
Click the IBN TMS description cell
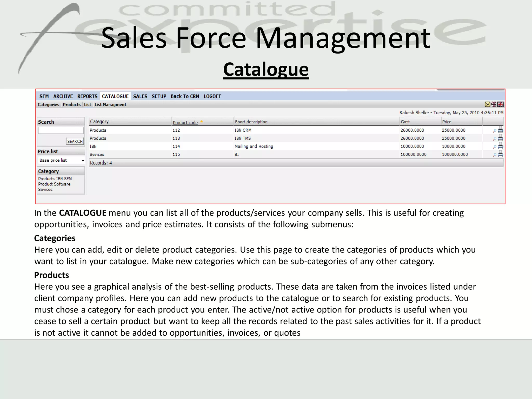point(243,138)
